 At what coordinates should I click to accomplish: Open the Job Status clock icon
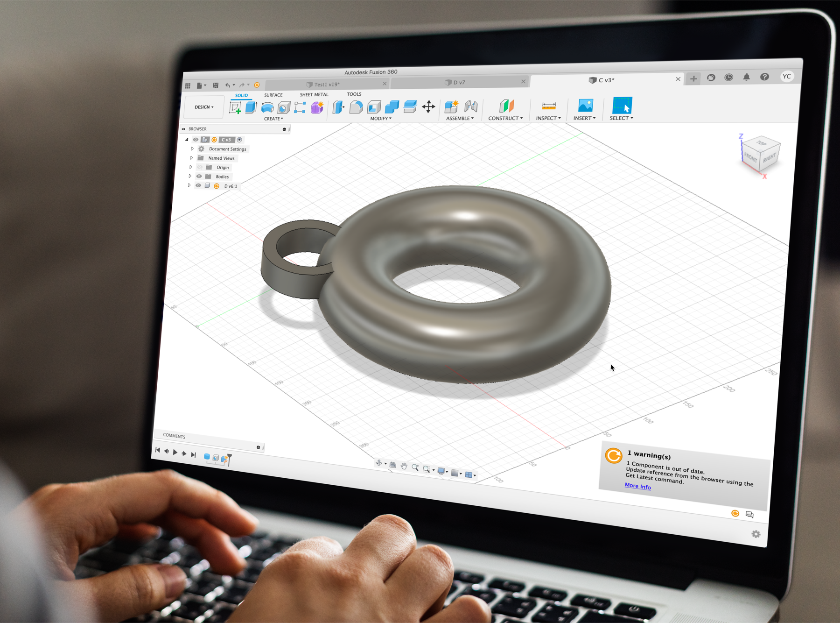point(728,78)
